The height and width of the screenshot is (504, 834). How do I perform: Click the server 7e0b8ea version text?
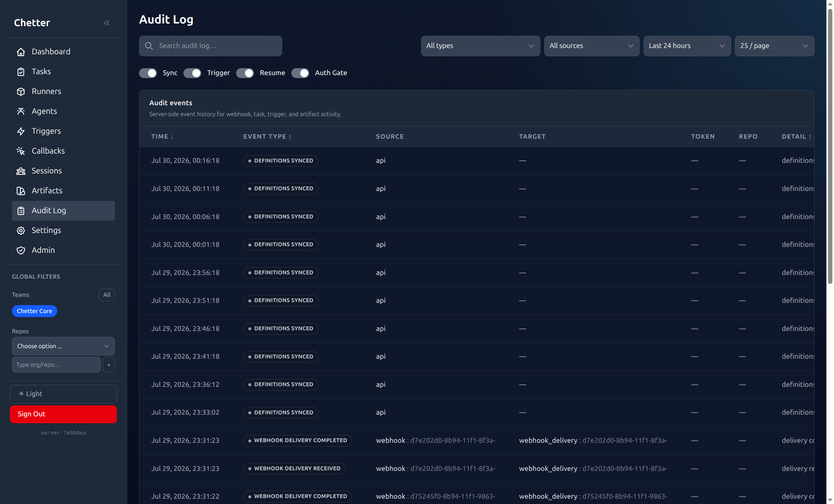coord(63,433)
